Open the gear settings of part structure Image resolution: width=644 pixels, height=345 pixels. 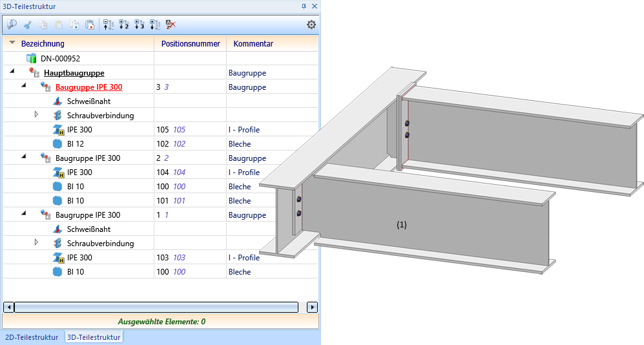311,25
